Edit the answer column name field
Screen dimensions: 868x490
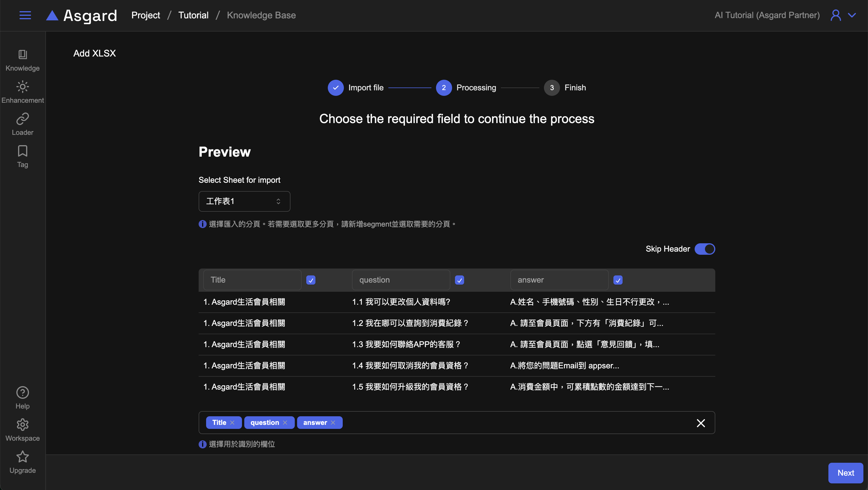pos(559,280)
